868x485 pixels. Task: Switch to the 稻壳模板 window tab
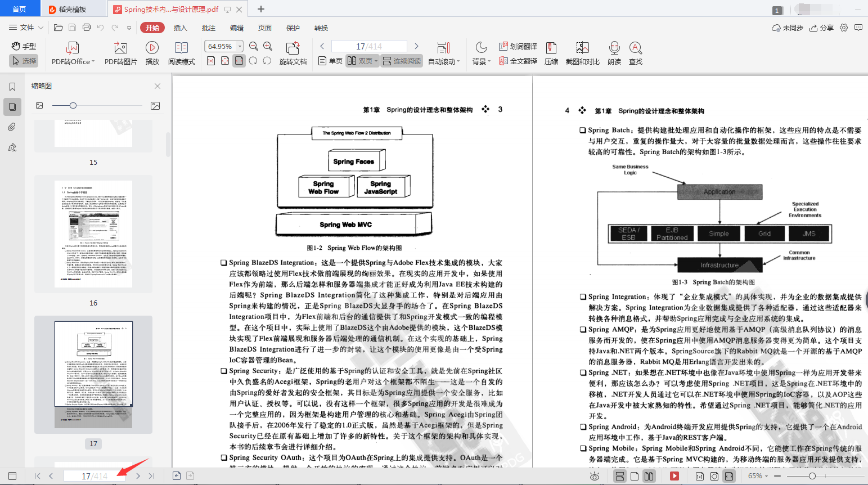[73, 9]
